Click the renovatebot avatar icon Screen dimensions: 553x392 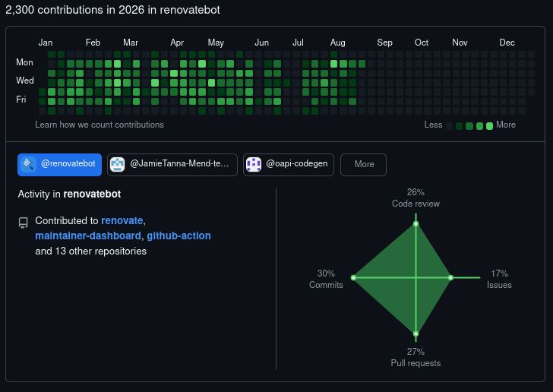[29, 164]
